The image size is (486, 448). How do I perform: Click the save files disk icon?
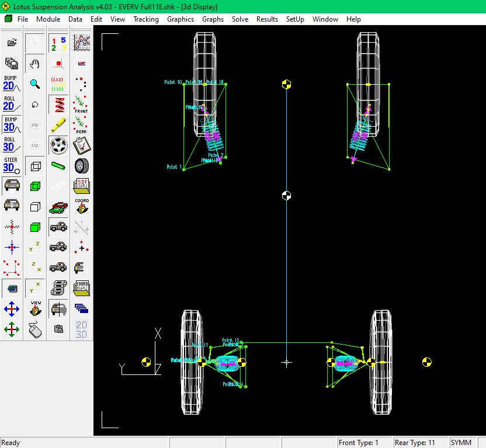(12, 63)
